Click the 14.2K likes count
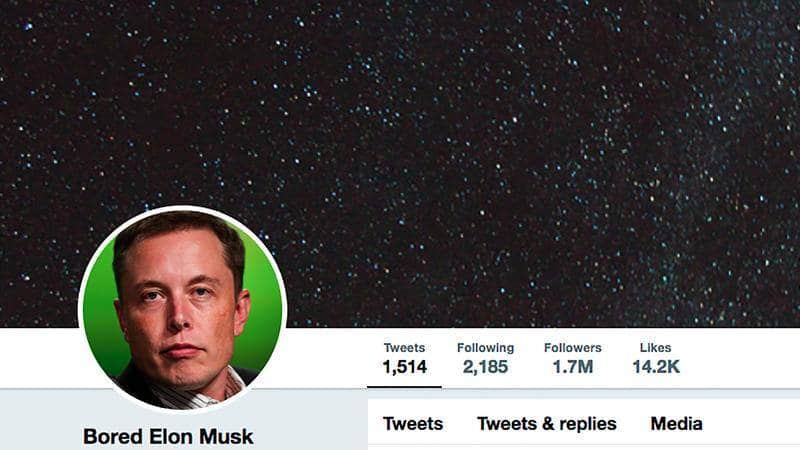This screenshot has width=800, height=450. tap(656, 367)
